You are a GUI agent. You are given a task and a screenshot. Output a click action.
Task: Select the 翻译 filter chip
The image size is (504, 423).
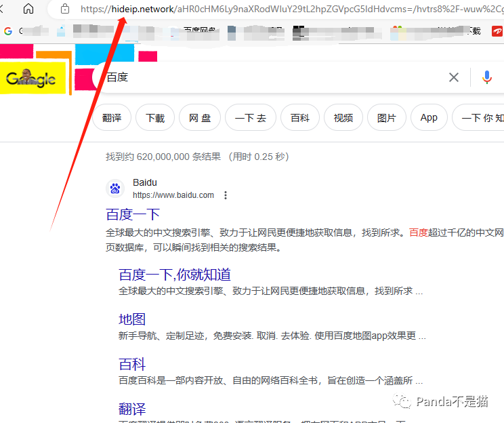112,118
